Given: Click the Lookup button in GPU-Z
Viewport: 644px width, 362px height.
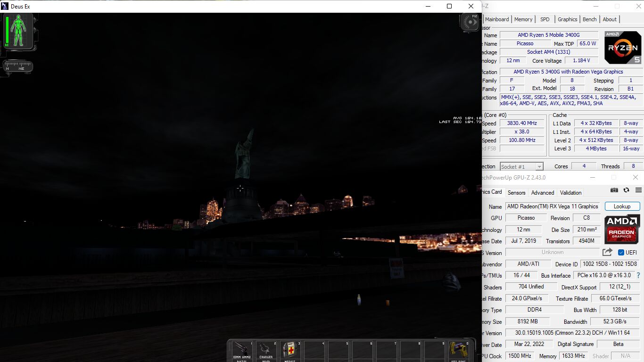Looking at the screenshot, I should pyautogui.click(x=622, y=206).
